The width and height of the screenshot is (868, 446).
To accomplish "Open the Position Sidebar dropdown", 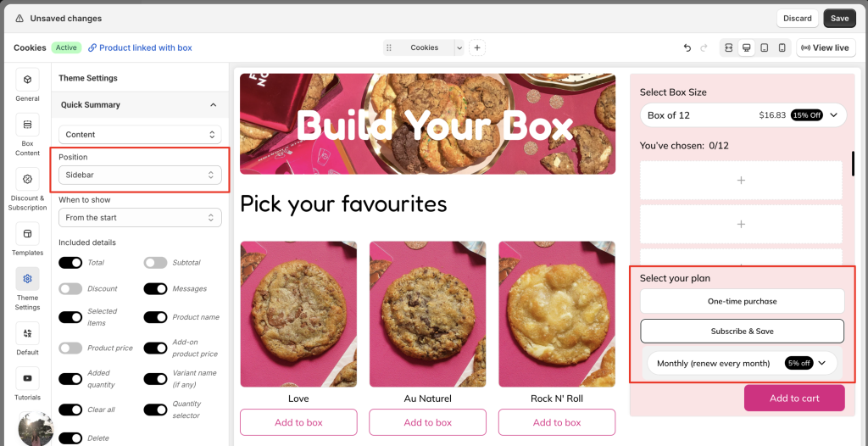I will [140, 175].
